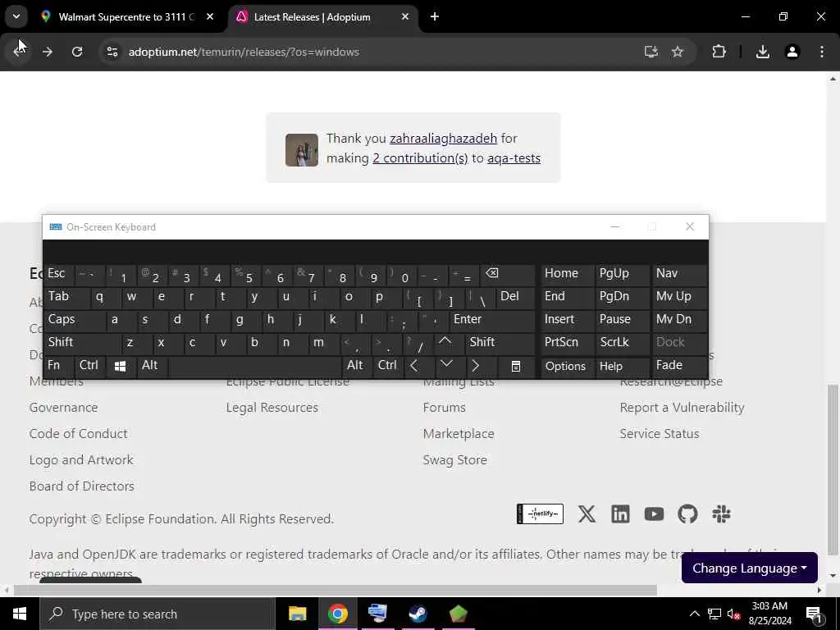The height and width of the screenshot is (630, 840).
Task: Toggle the left Alt key
Action: pyautogui.click(x=152, y=367)
